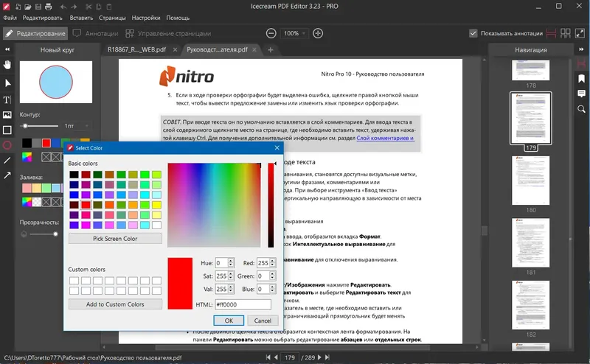Open the Вставить menu

(x=81, y=18)
